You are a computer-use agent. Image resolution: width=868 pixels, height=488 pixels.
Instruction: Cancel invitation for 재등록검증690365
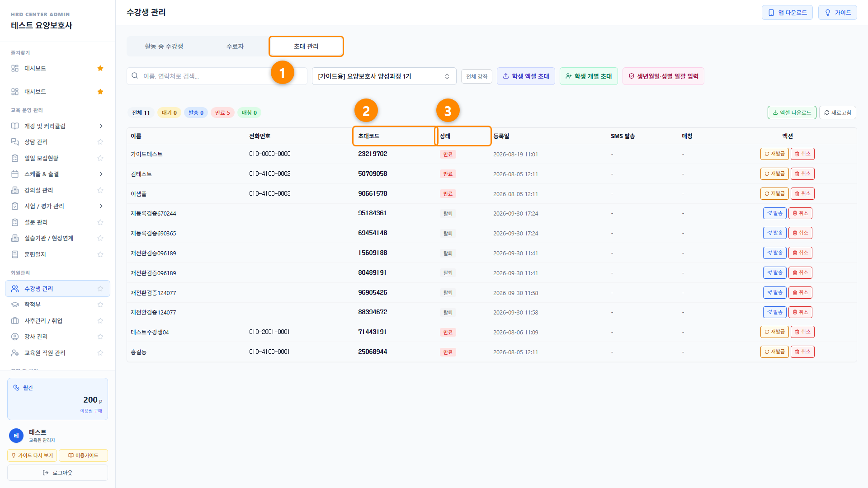pyautogui.click(x=800, y=233)
